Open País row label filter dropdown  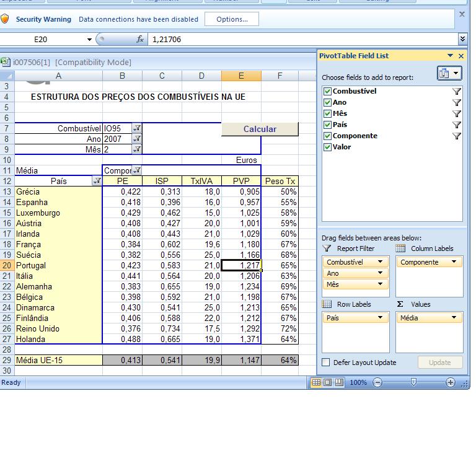(97, 181)
